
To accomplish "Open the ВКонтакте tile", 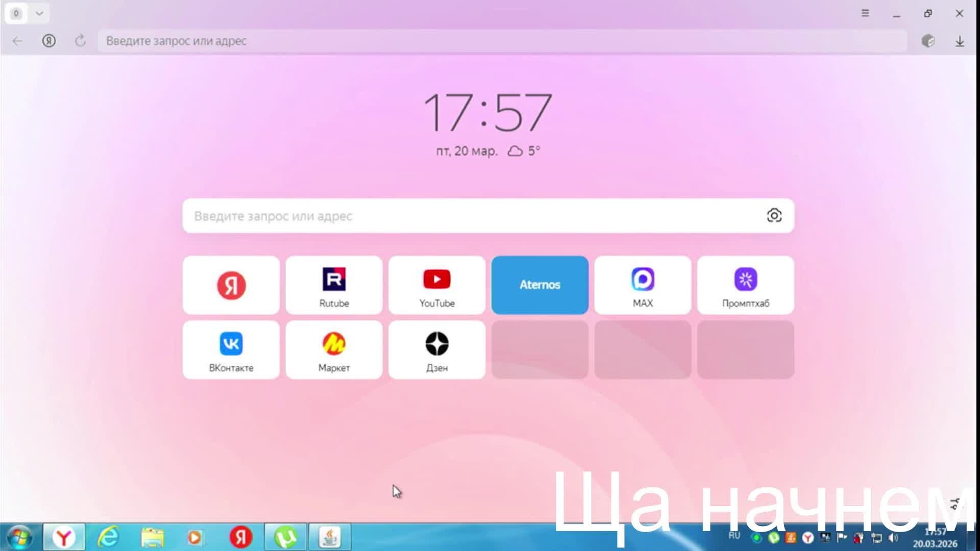I will (x=231, y=349).
